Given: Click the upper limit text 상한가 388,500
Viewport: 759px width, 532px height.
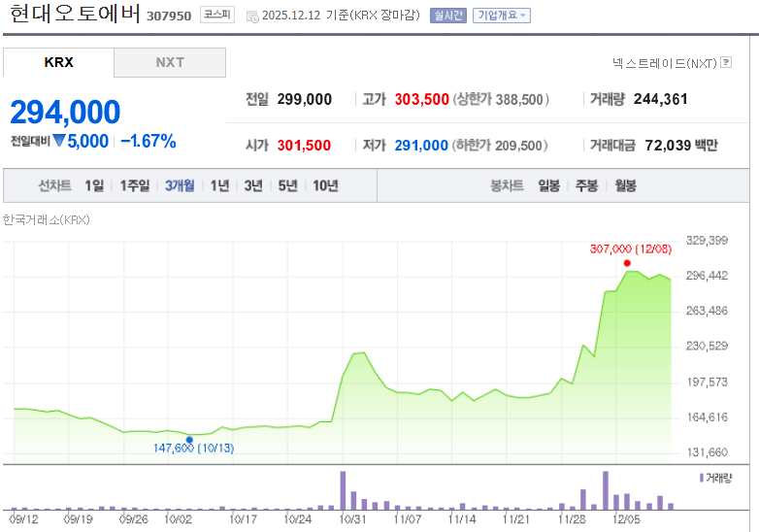Looking at the screenshot, I should pyautogui.click(x=501, y=99).
